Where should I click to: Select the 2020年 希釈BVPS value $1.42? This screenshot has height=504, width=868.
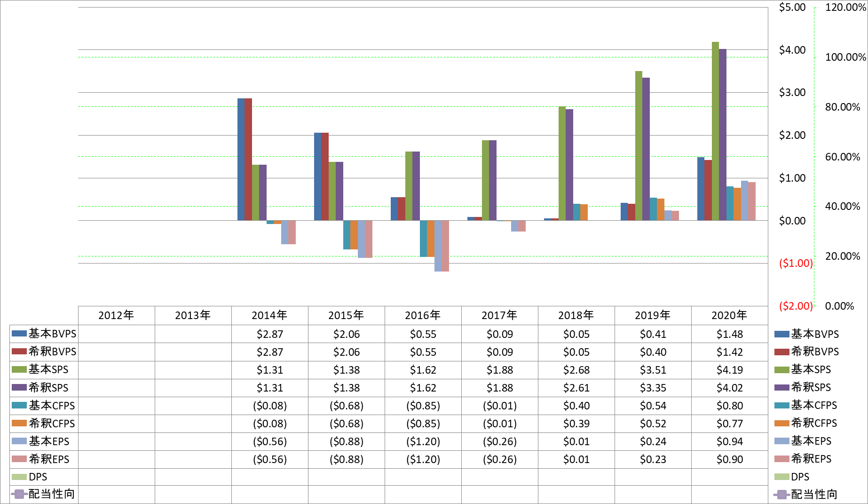point(730,352)
